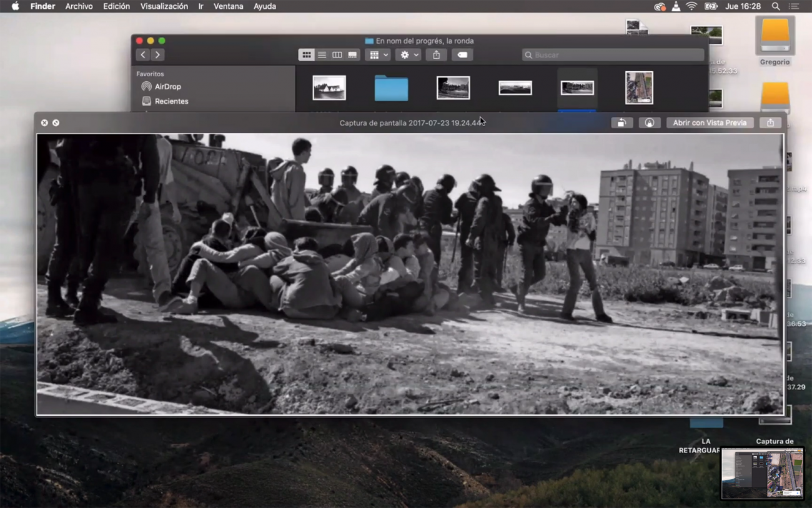812x508 pixels.
Task: Select the third thumbnail, black-and-white street photo
Action: tap(453, 88)
